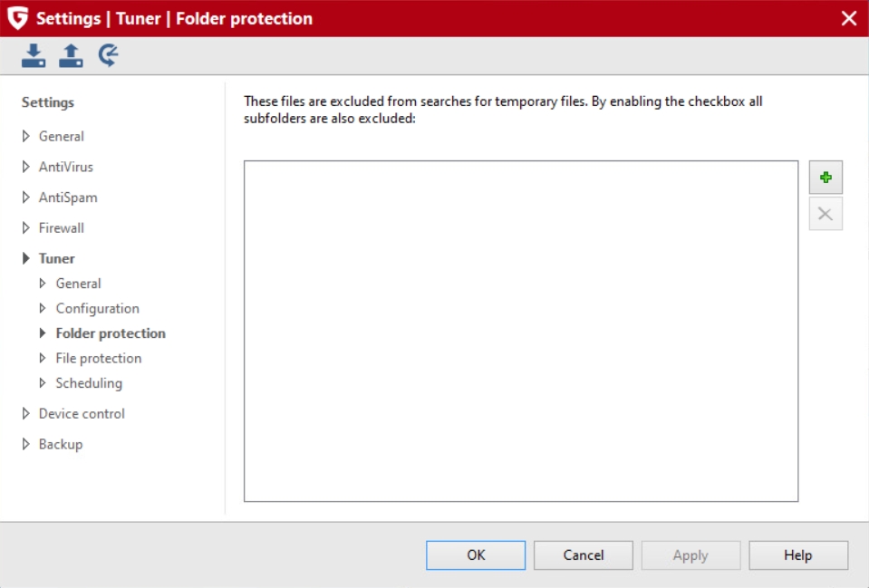Open Scheduling under Tuner

pos(89,383)
